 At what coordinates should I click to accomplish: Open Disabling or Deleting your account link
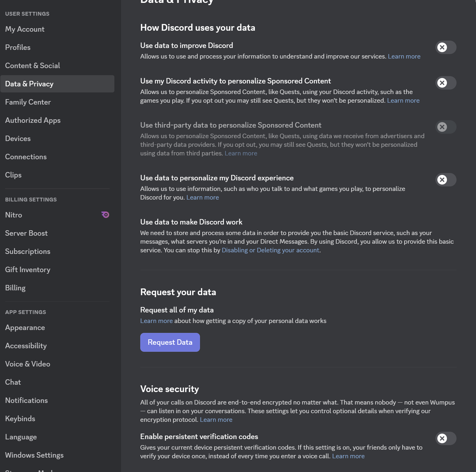pos(270,250)
